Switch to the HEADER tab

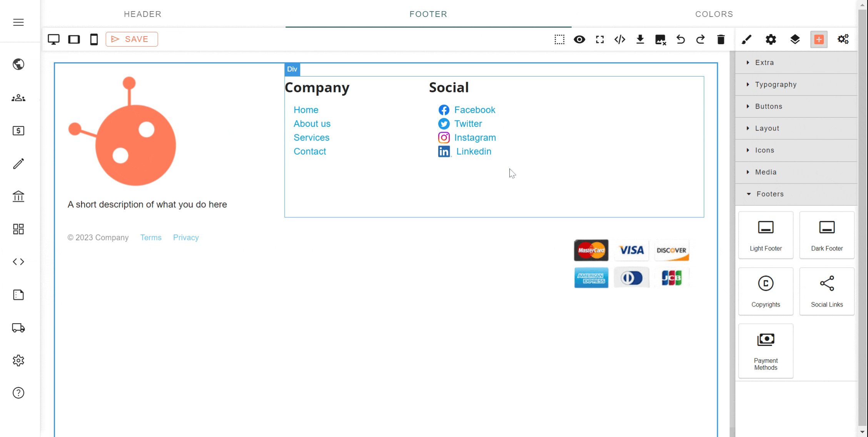click(x=142, y=14)
